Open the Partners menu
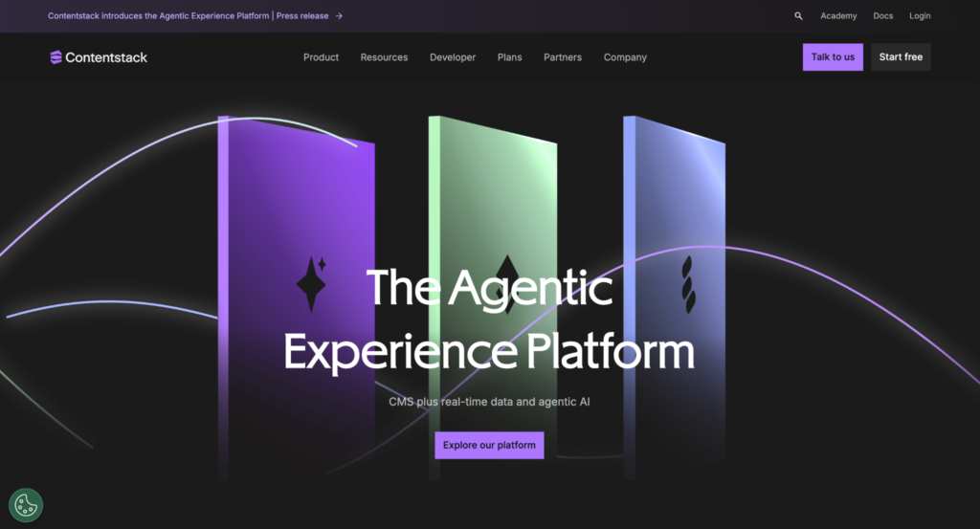The width and height of the screenshot is (980, 529). tap(563, 57)
